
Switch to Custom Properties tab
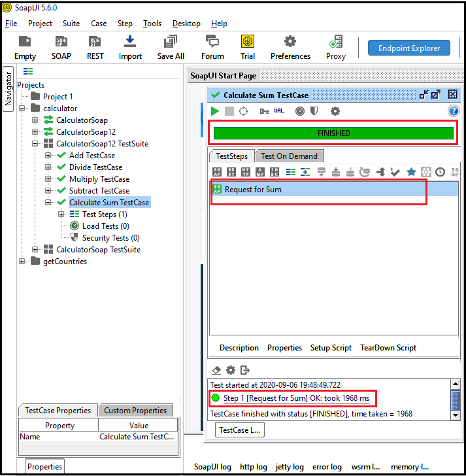click(135, 411)
